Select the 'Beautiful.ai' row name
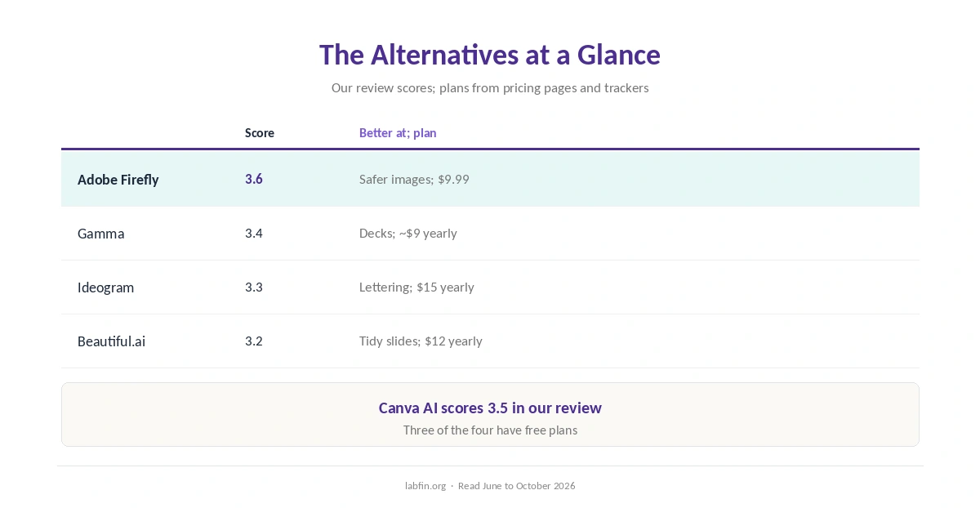 coord(111,341)
